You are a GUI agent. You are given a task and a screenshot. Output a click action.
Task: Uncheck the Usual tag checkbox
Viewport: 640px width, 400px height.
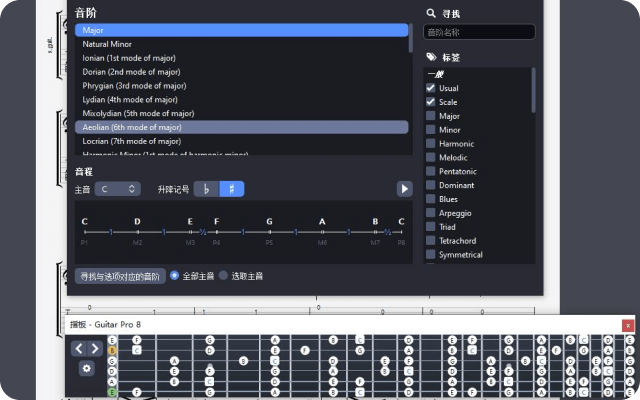pos(431,88)
